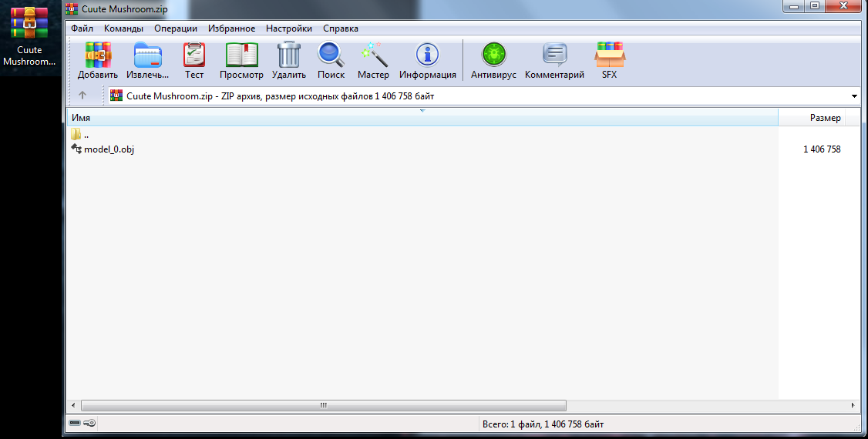Go up one level arrow button
This screenshot has width=868, height=439.
(82, 96)
